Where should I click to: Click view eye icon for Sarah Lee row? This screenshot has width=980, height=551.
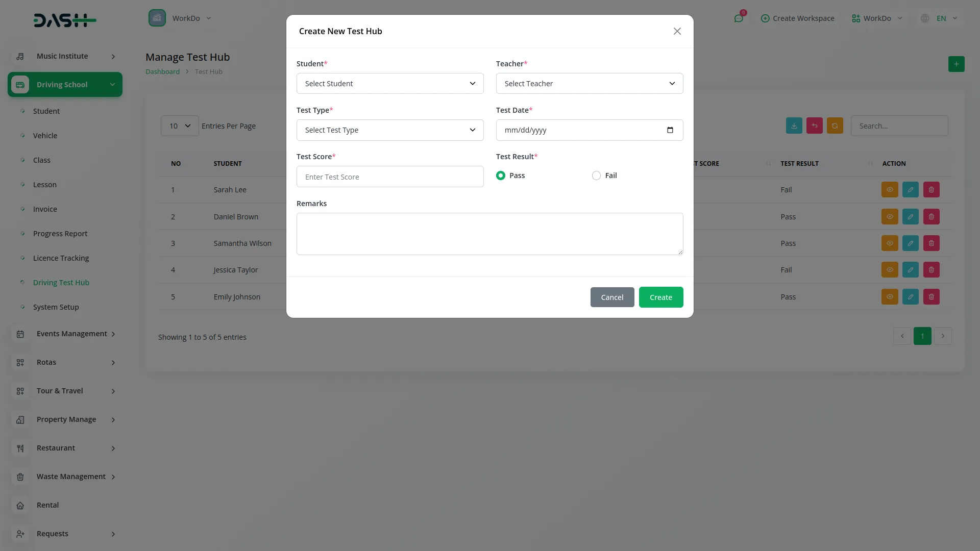pyautogui.click(x=890, y=190)
